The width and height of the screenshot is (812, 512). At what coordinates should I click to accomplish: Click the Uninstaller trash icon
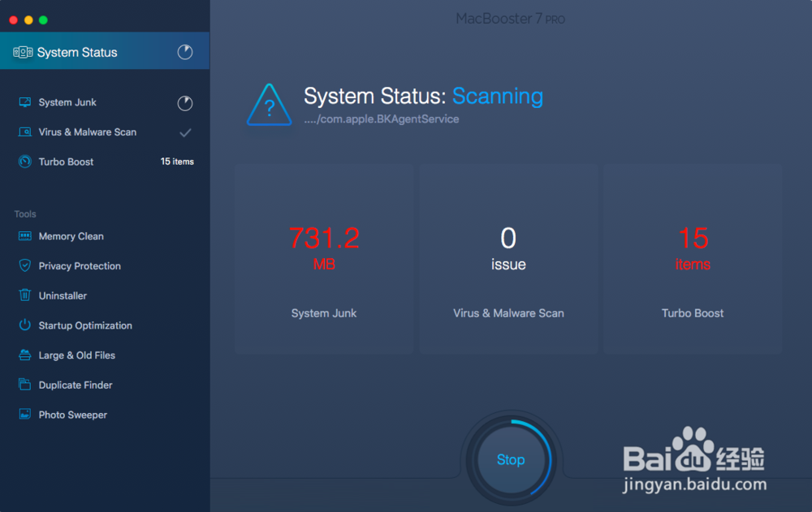click(x=24, y=295)
